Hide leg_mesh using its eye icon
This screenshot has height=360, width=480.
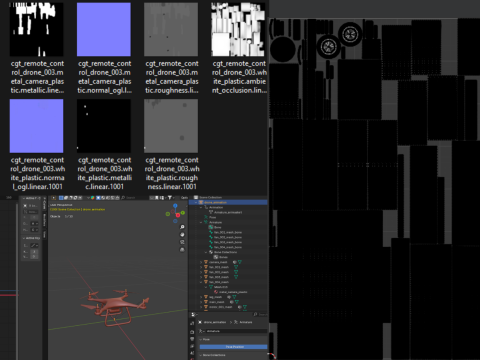(x=229, y=297)
